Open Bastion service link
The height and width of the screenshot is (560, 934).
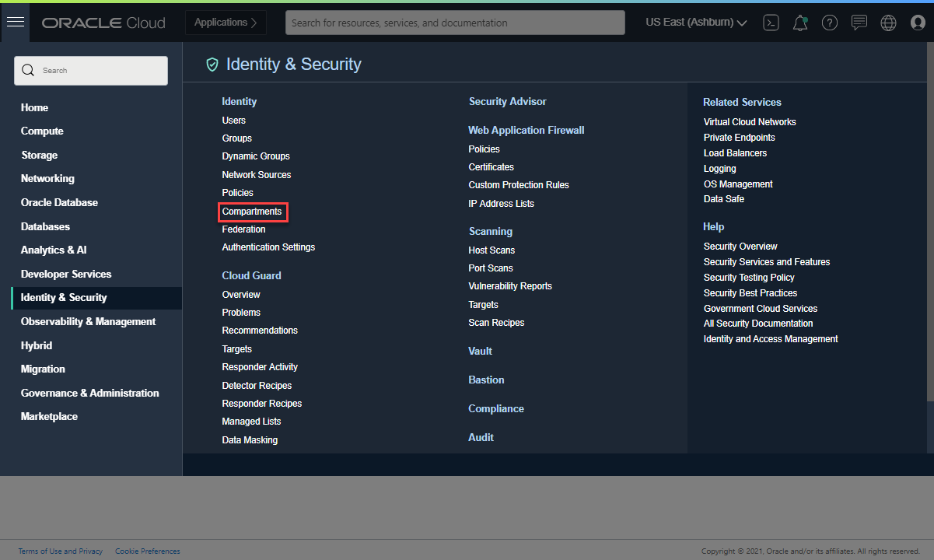(x=486, y=380)
